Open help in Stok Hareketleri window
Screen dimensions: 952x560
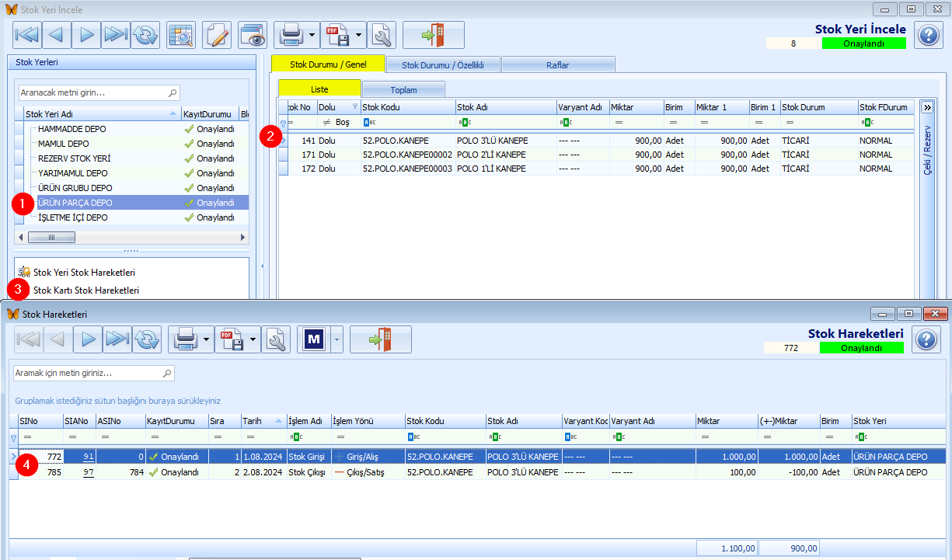click(925, 339)
